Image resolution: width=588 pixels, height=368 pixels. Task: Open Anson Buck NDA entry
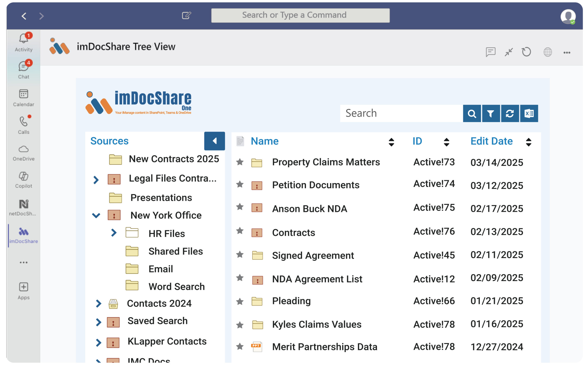tap(310, 209)
